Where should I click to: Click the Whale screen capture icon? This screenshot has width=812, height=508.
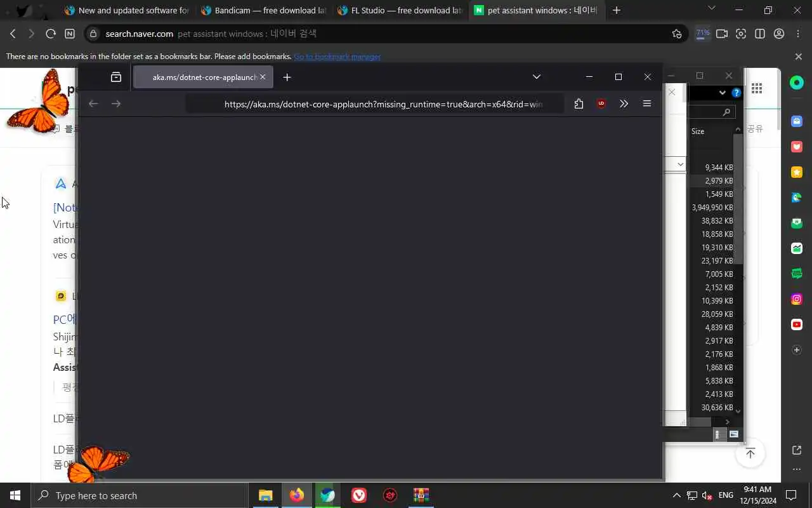click(741, 34)
